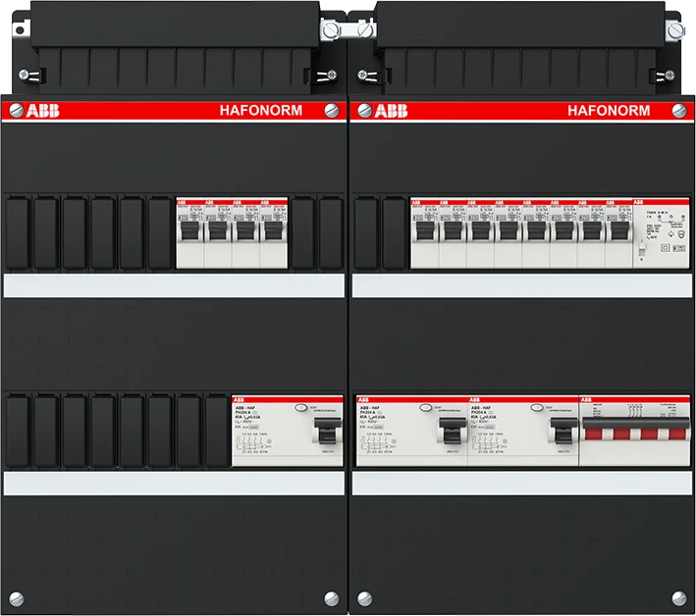This screenshot has height=616, width=696.
Task: Click the oval test button on left panel RCD
Action: (x=303, y=405)
